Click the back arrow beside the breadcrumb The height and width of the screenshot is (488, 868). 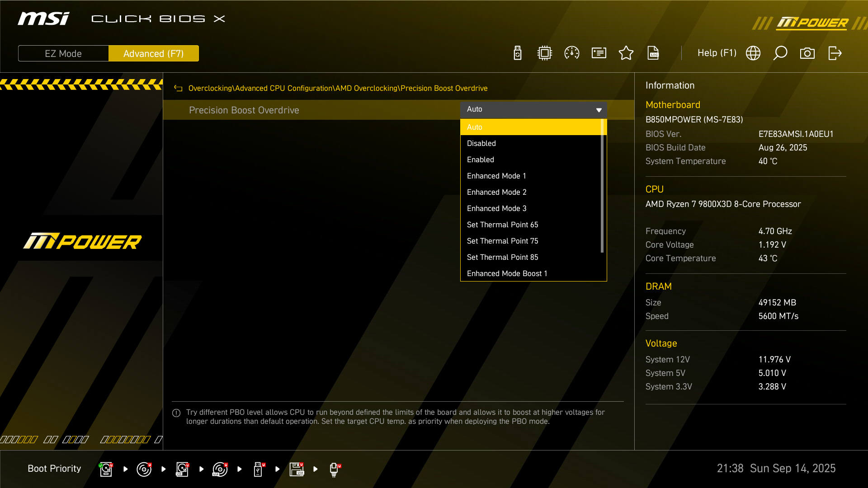(x=178, y=88)
